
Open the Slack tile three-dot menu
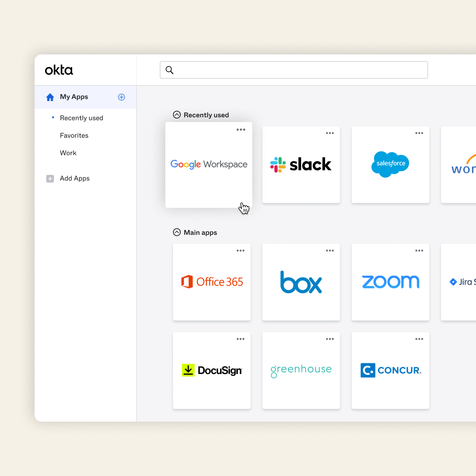[x=330, y=133]
